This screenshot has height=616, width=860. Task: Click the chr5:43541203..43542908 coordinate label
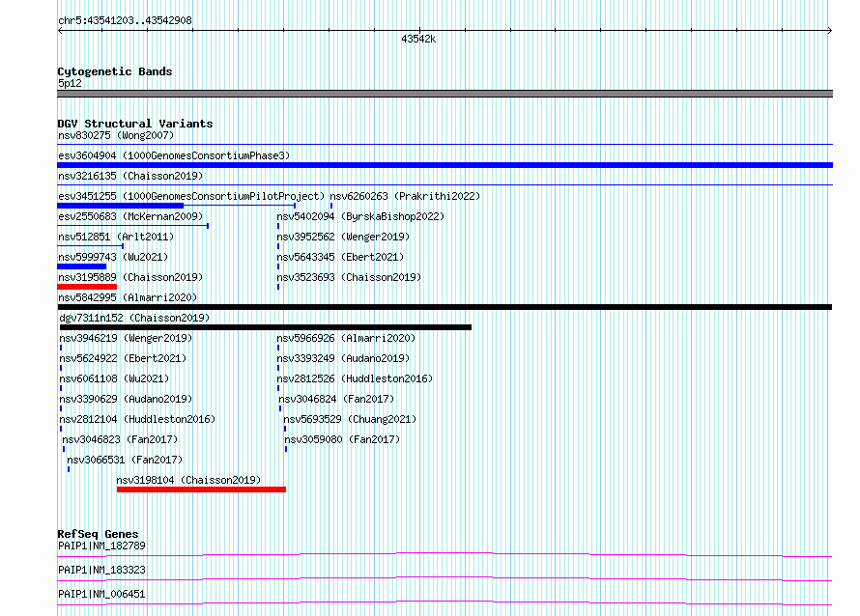coord(125,21)
